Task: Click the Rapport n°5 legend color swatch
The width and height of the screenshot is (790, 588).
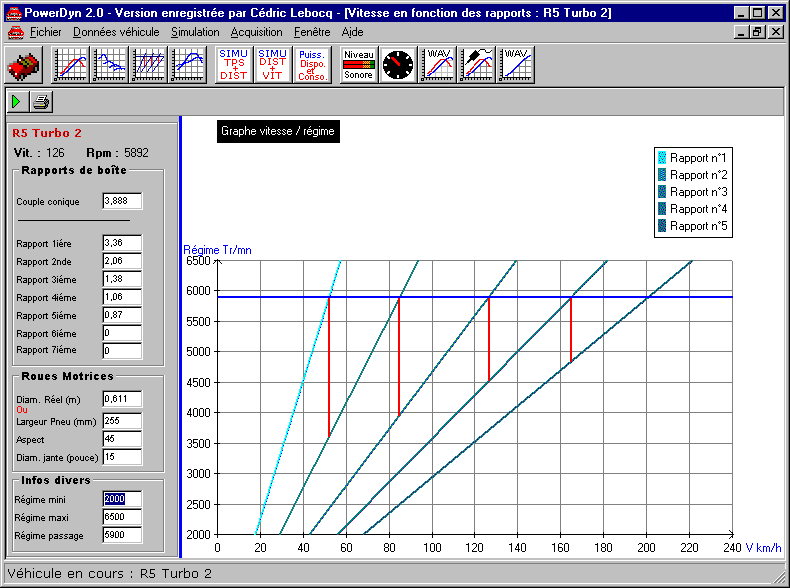Action: point(662,226)
